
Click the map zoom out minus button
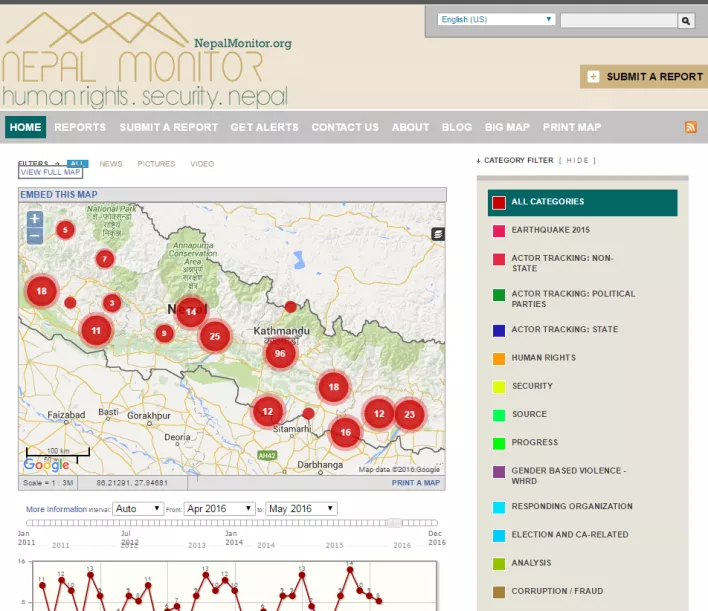point(35,236)
